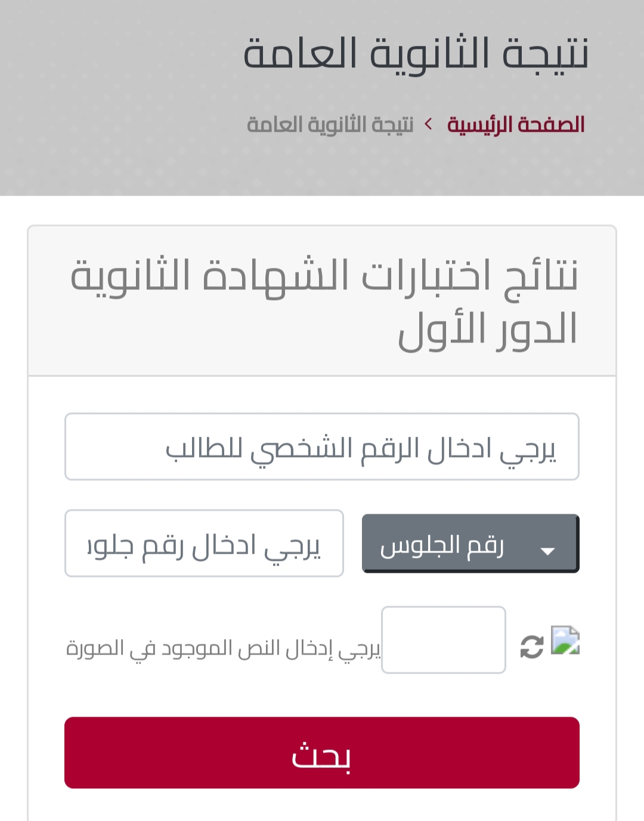Viewport: 644px width, 821px height.
Task: Focus the الرقم الشخصي للطالب input field
Action: [x=322, y=446]
